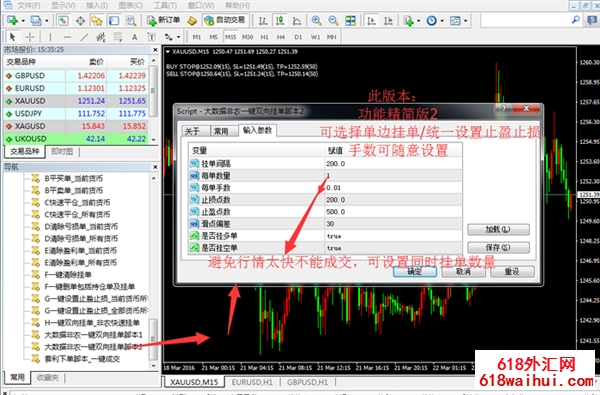Screen dimensions: 600x395
Task: Click the 取消 button in Script dialog
Action: [x=463, y=271]
